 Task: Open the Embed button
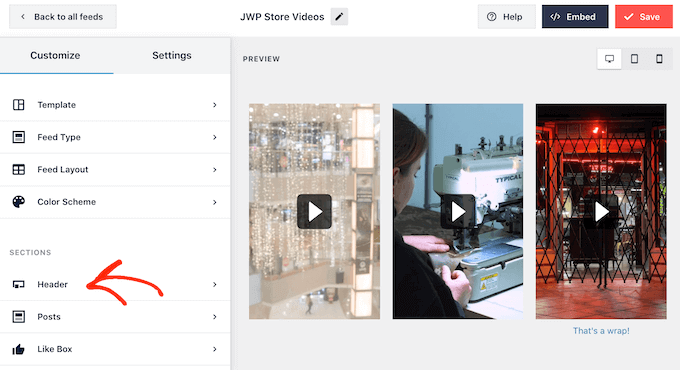(x=575, y=17)
